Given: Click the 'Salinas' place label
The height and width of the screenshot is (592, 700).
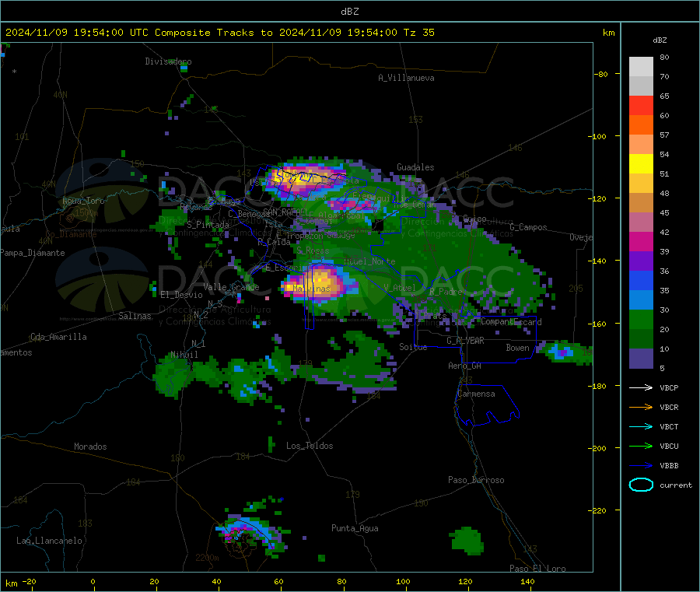Looking at the screenshot, I should coord(135,316).
